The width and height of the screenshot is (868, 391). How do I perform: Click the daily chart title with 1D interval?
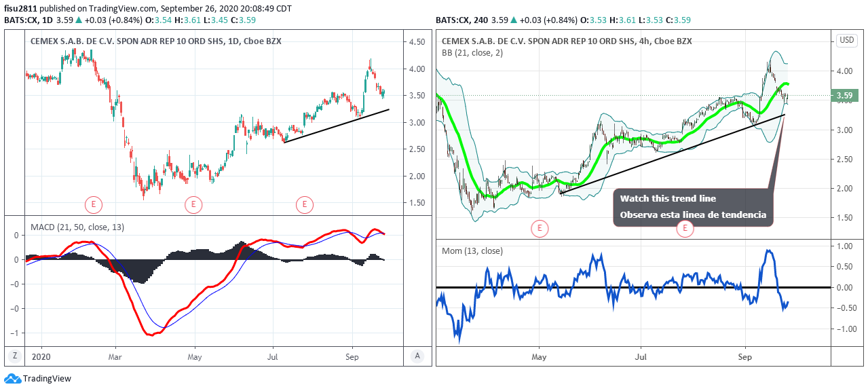point(155,41)
